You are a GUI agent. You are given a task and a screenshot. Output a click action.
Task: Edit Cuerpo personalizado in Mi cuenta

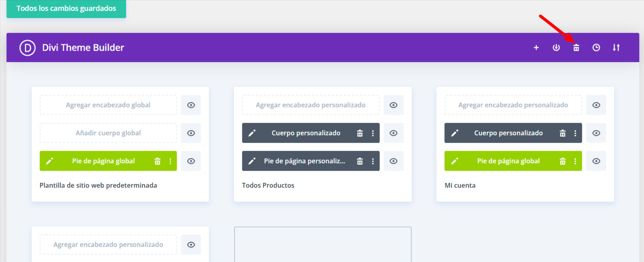point(455,133)
